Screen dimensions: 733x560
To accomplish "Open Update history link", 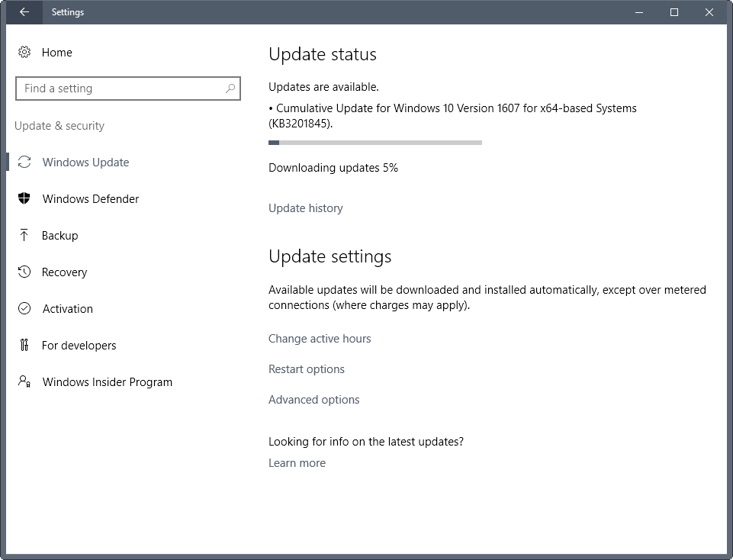I will 306,208.
